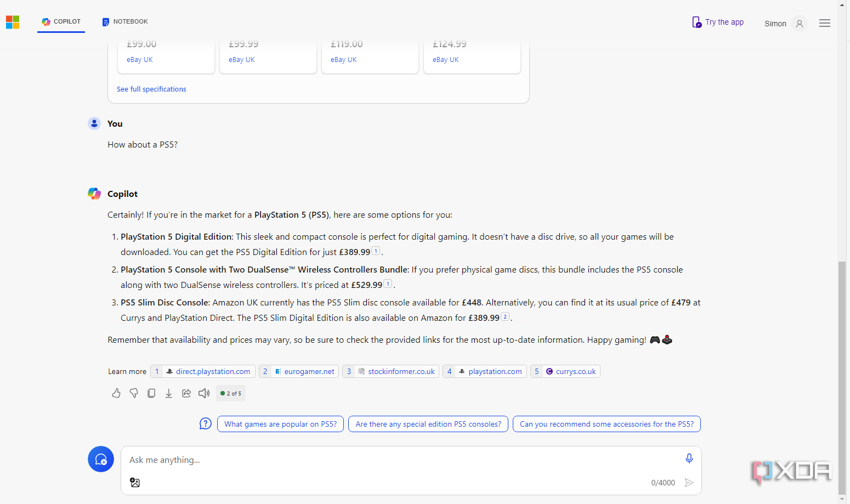The image size is (850, 504).
Task: Open See full specifications link
Action: [151, 89]
